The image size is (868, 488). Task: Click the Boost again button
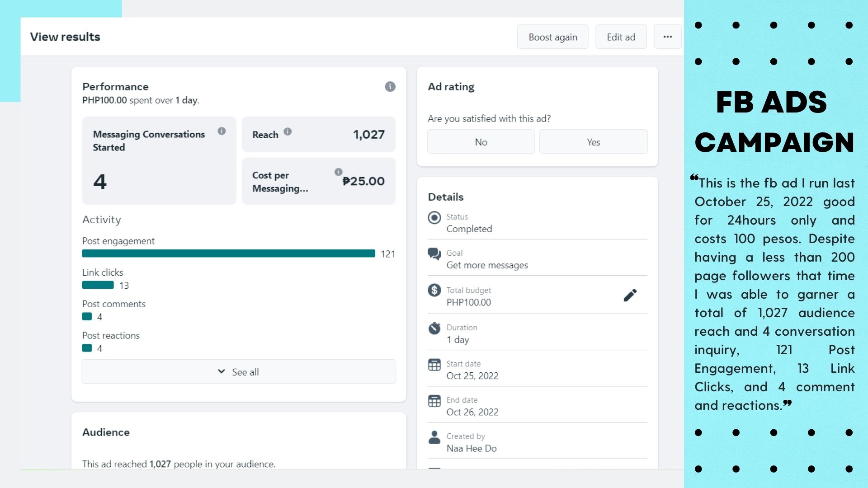click(552, 37)
